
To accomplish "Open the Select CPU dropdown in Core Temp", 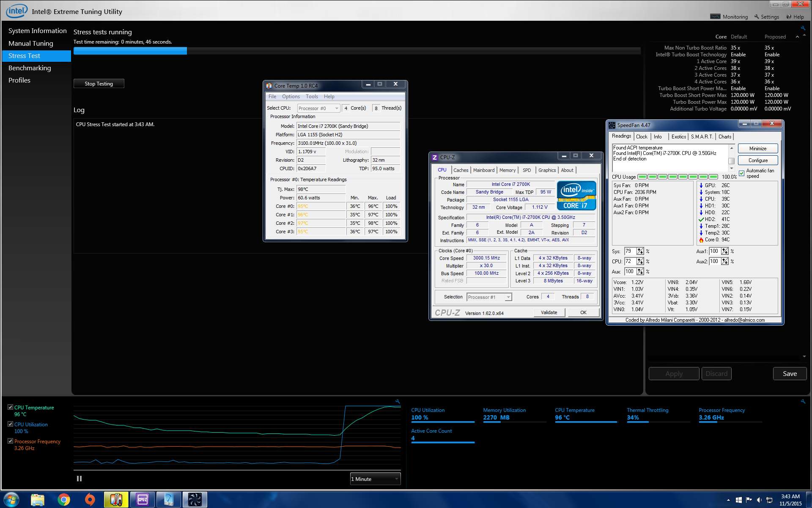I will (x=318, y=108).
